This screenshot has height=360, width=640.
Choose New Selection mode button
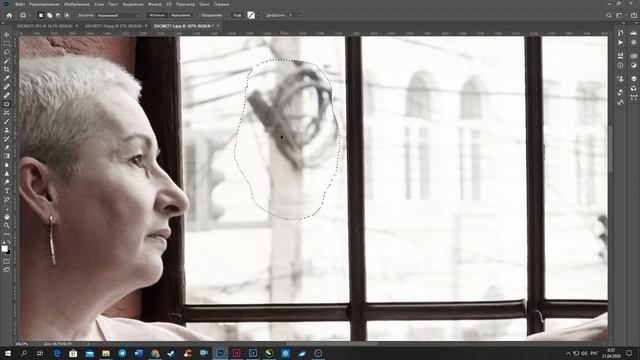click(x=40, y=15)
